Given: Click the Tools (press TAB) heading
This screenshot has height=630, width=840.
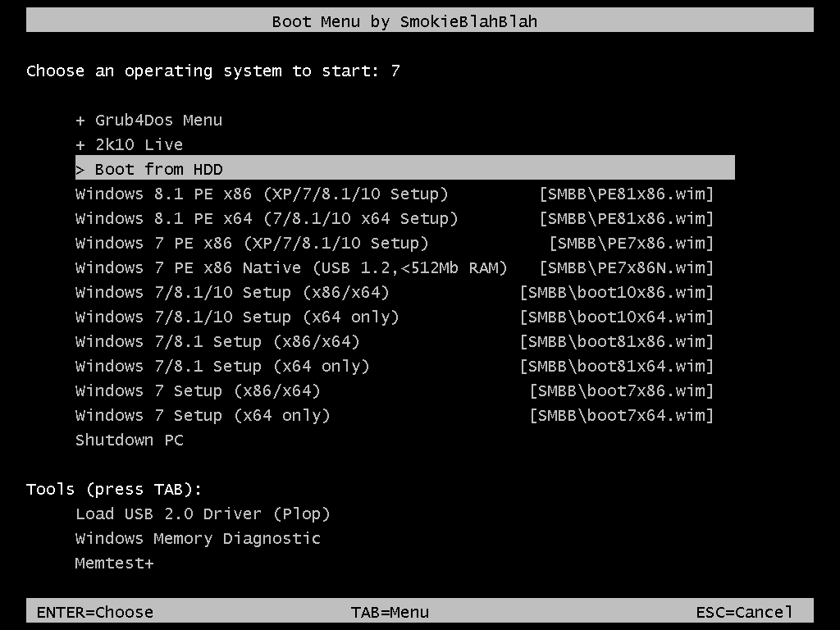Looking at the screenshot, I should (x=114, y=490).
